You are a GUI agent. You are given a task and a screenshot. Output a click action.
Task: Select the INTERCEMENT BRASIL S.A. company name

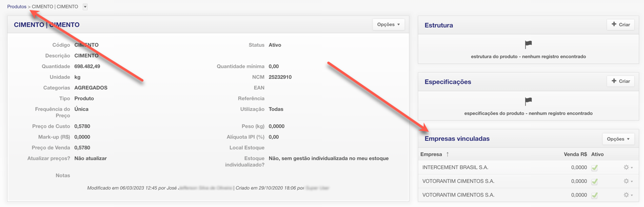click(x=455, y=168)
